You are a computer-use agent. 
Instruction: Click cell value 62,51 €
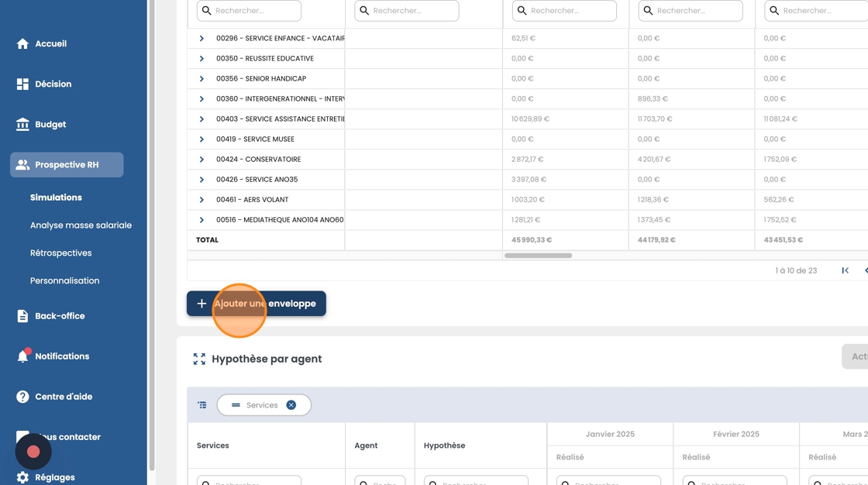point(523,38)
